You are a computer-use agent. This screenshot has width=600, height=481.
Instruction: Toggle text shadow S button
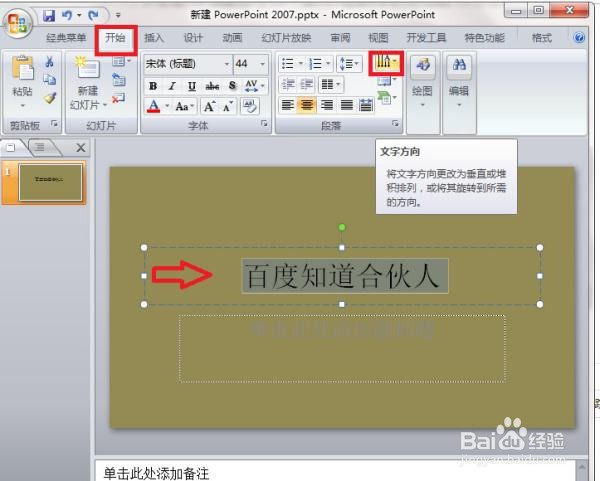tap(232, 86)
